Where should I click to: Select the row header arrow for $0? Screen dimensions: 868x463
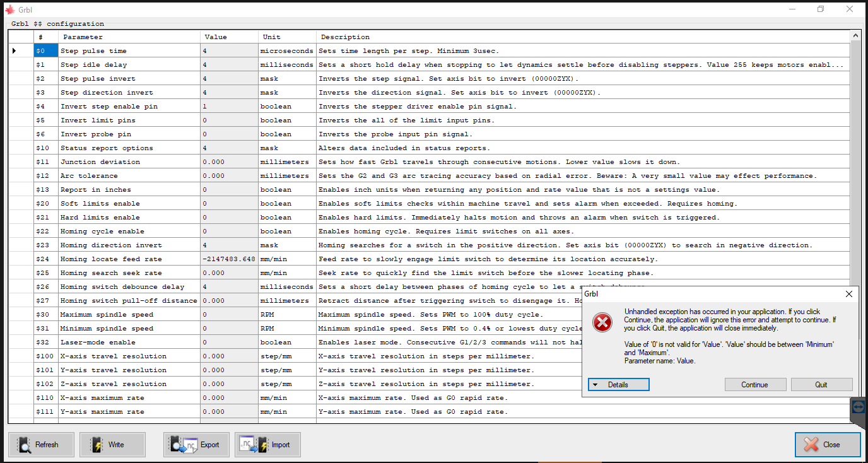21,51
